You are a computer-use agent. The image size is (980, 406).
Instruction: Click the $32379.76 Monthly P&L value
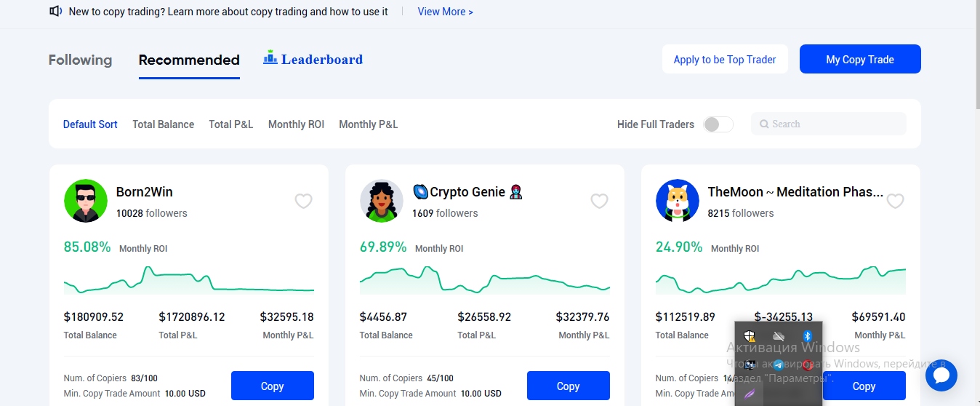(x=582, y=317)
